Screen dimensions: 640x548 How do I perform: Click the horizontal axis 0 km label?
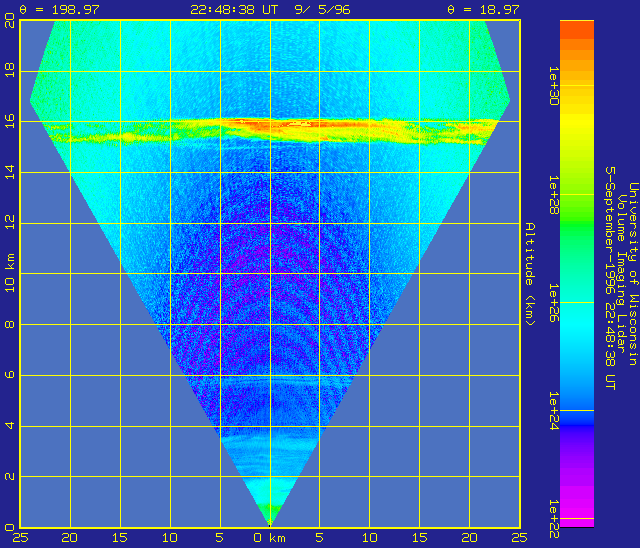point(269,538)
